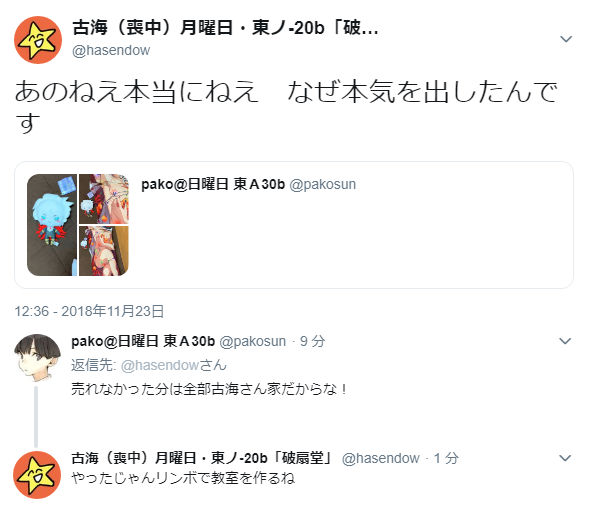Expand options chevron on pako's reply
The image size is (594, 509).
[565, 341]
